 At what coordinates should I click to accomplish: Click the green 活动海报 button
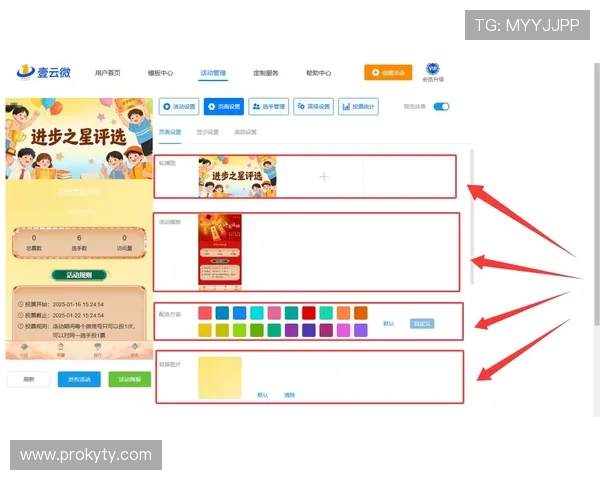click(x=130, y=379)
